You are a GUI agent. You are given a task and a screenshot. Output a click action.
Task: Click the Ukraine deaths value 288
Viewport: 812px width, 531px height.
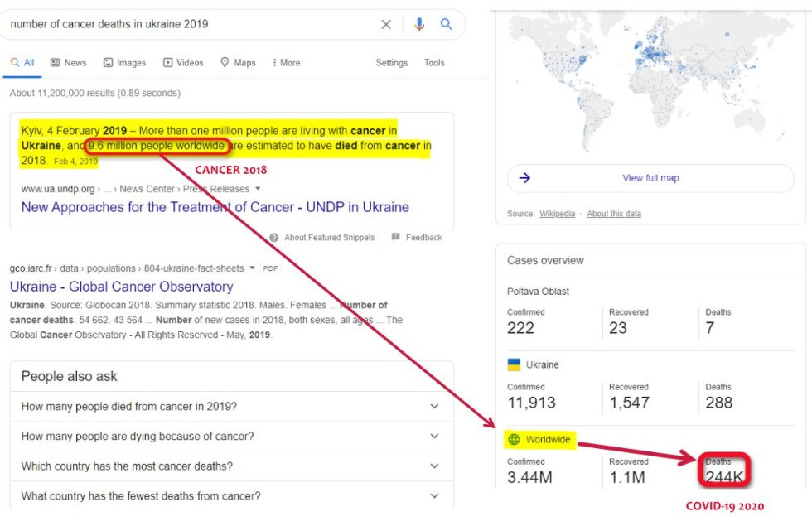click(x=719, y=403)
